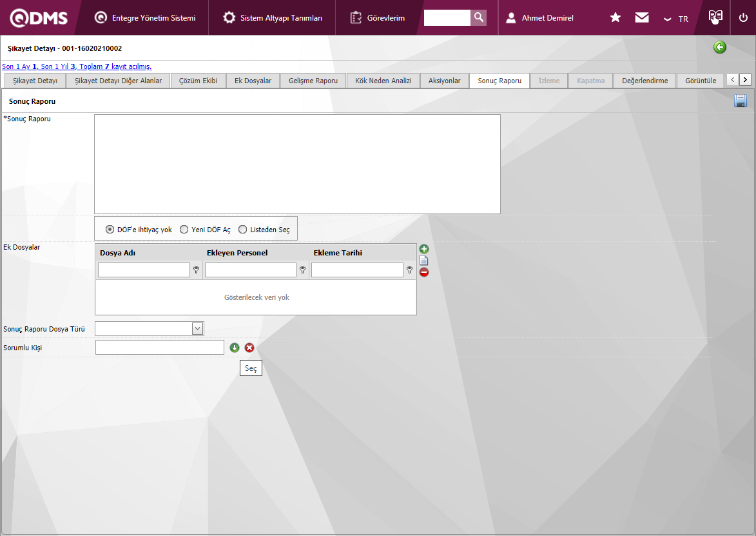Click the Ekleyen Personel filter input

251,270
